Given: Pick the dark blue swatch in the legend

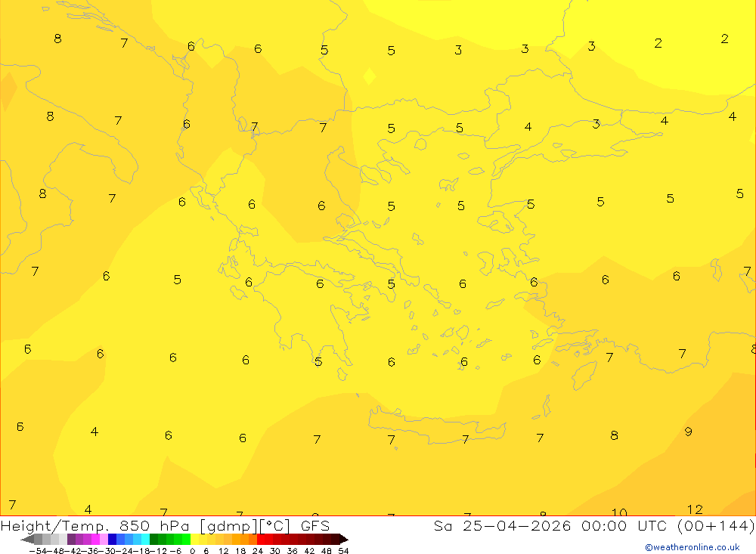Looking at the screenshot, I should tap(112, 539).
